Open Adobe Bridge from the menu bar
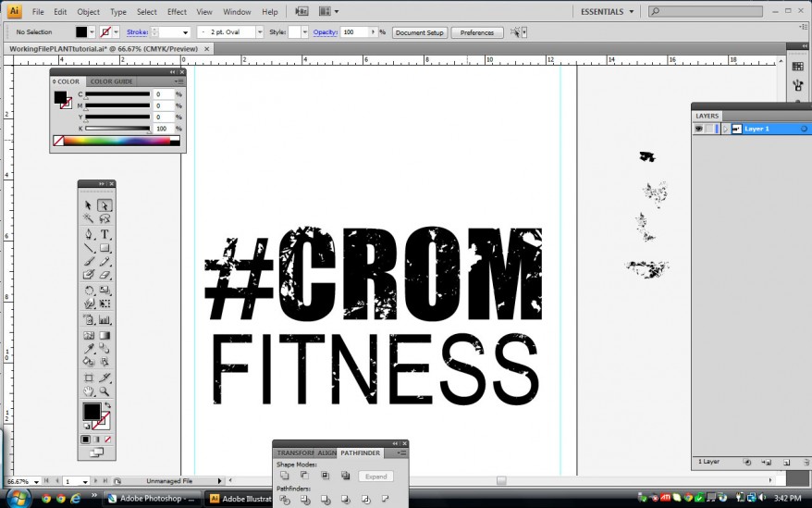812x508 pixels. [x=301, y=11]
